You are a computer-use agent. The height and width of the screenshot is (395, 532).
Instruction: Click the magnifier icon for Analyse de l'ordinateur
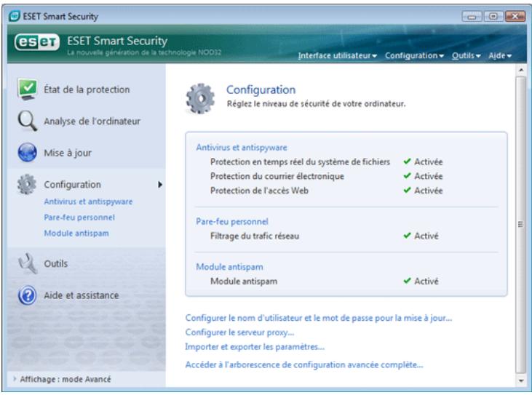point(27,121)
